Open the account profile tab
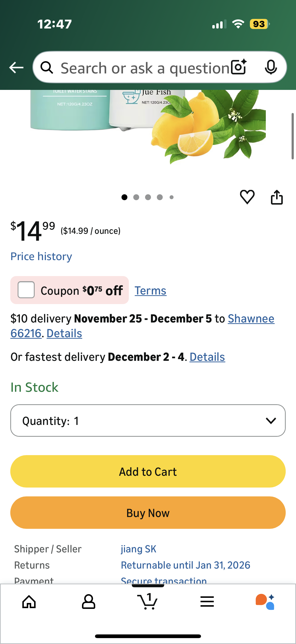The height and width of the screenshot is (644, 296). [x=88, y=602]
